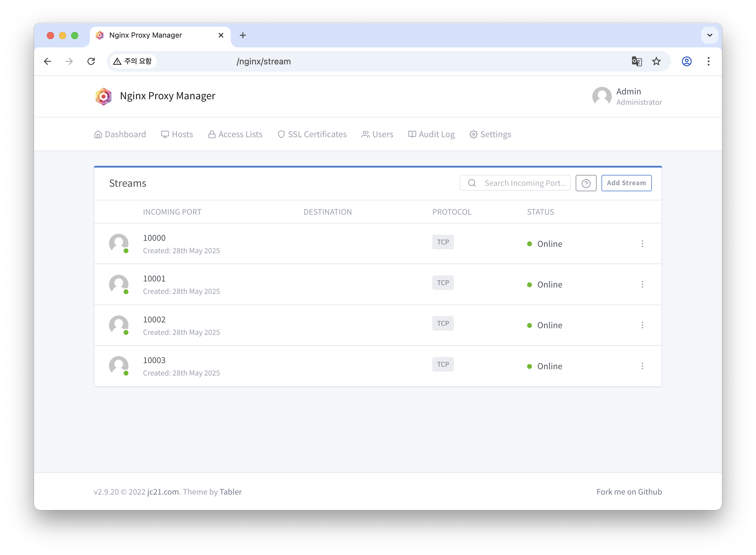
Task: Open actions menu for stream 10000
Action: (642, 243)
